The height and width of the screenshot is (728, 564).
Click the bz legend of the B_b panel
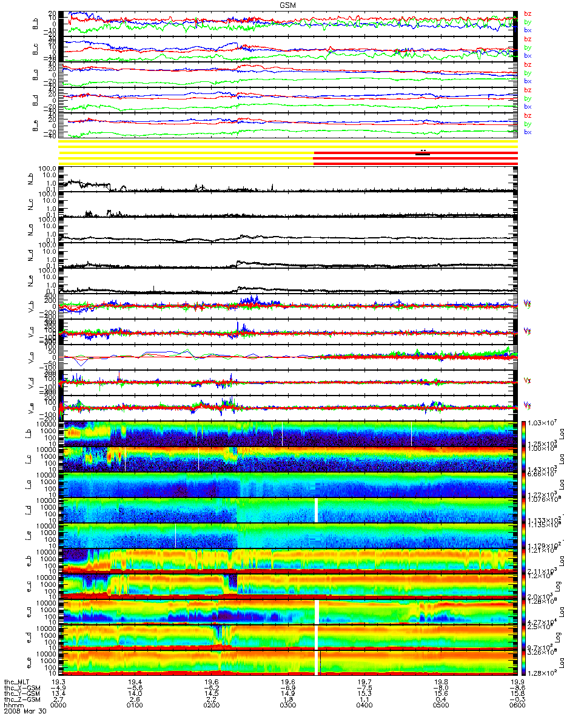pos(528,13)
